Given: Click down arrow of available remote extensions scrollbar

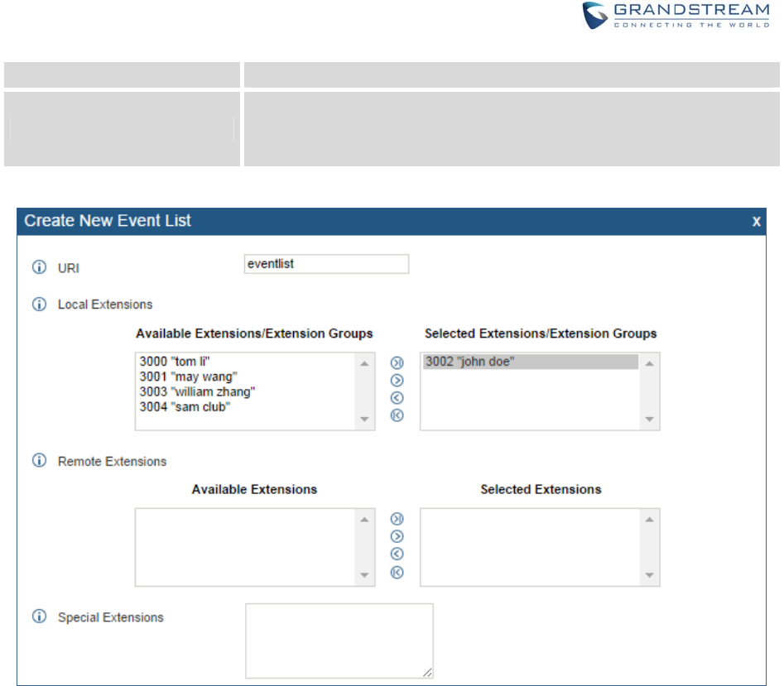Looking at the screenshot, I should [364, 575].
